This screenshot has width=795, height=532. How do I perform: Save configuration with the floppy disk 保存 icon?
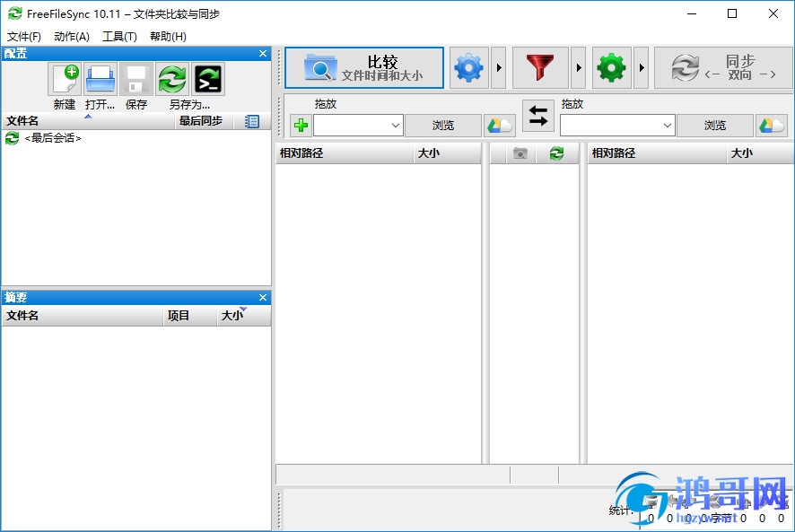click(x=135, y=79)
